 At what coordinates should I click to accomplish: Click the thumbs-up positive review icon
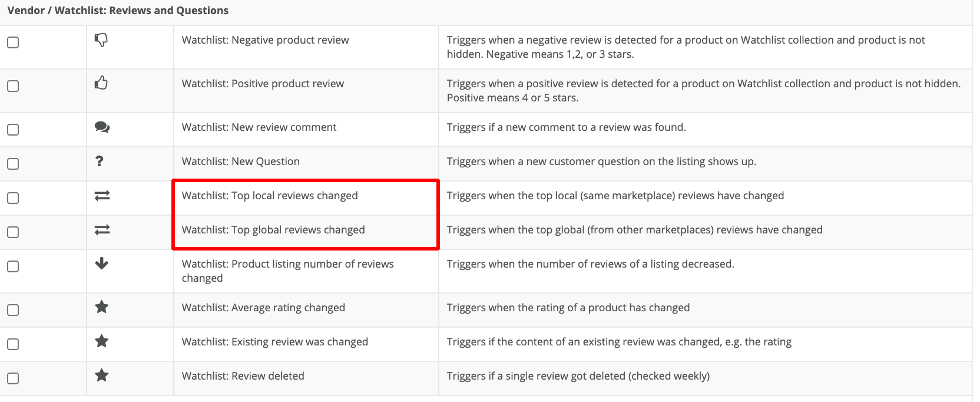pos(101,83)
